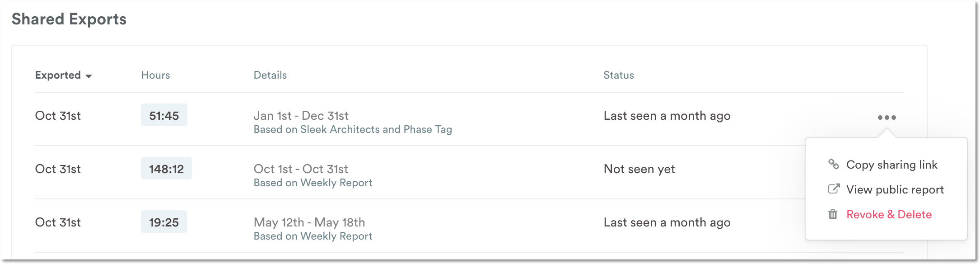Image resolution: width=980 pixels, height=264 pixels.
Task: Click the trash can icon
Action: click(833, 214)
